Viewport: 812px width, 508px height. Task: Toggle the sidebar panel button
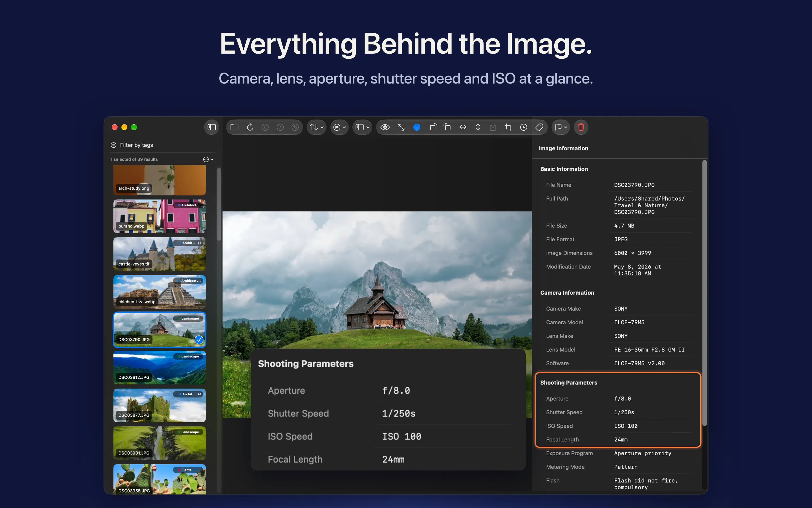pyautogui.click(x=211, y=127)
